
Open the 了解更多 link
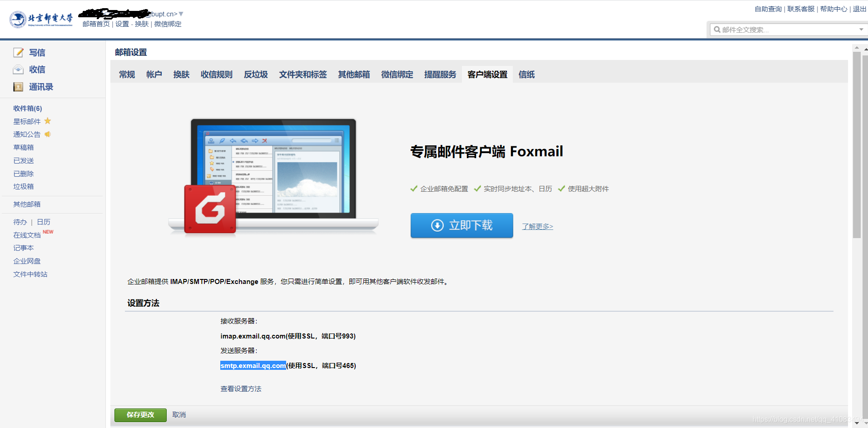pos(537,226)
